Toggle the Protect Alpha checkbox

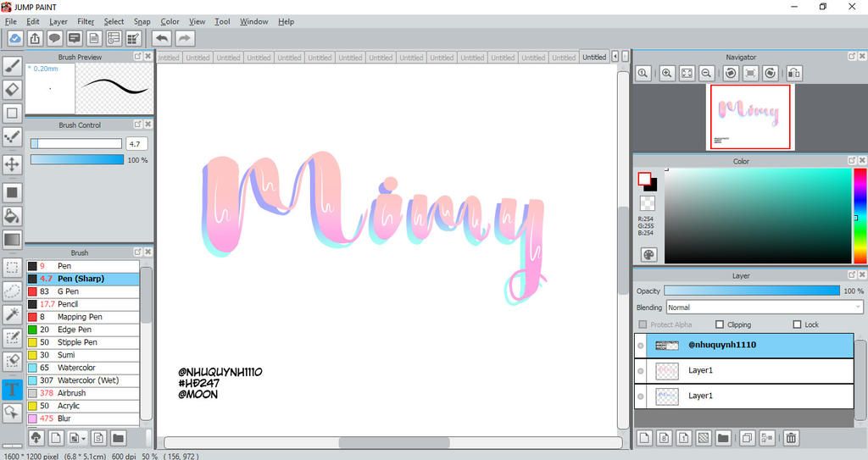pos(643,324)
